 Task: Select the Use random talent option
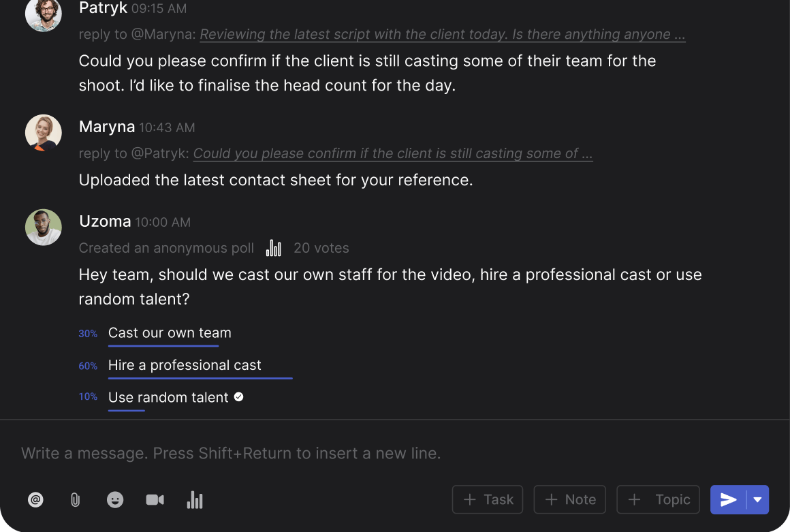(168, 398)
